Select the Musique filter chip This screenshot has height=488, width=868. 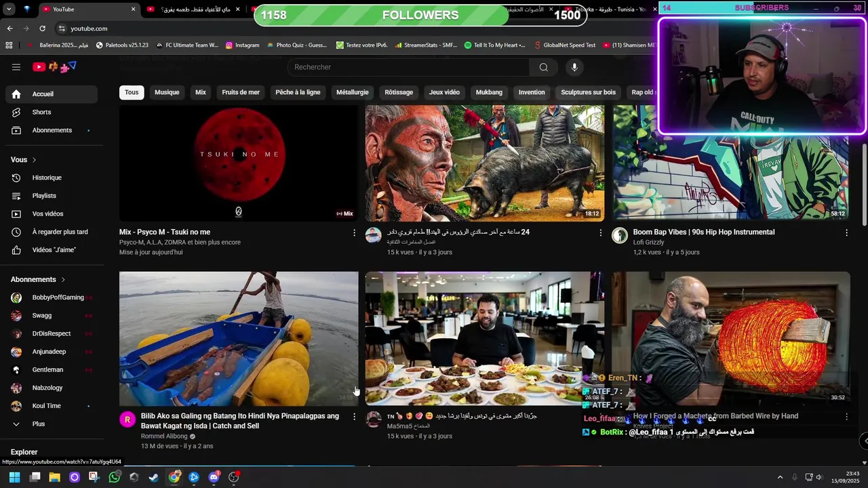167,92
